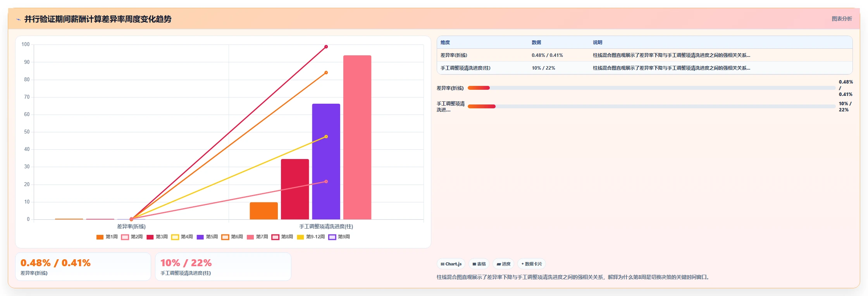Click the purple bar in the chart
This screenshot has height=296, width=868.
[x=326, y=161]
